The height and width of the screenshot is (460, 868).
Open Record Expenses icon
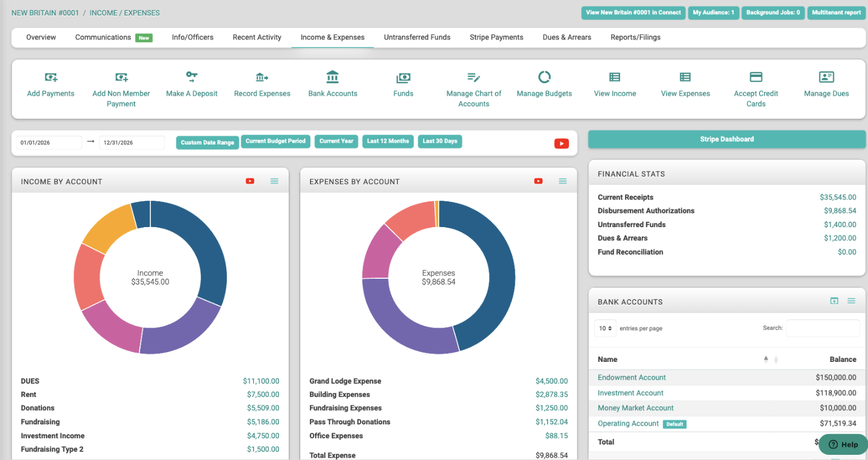click(x=262, y=77)
